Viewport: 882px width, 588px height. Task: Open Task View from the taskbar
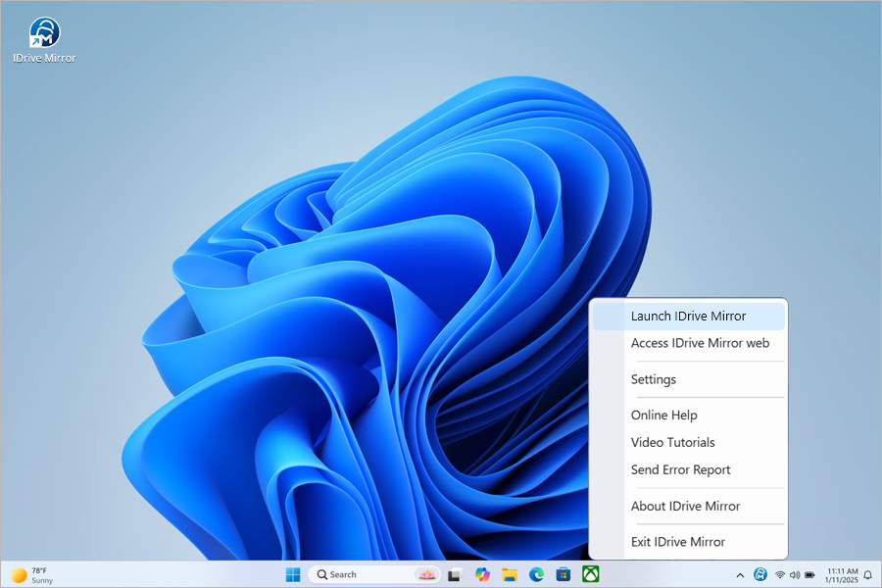[x=456, y=574]
